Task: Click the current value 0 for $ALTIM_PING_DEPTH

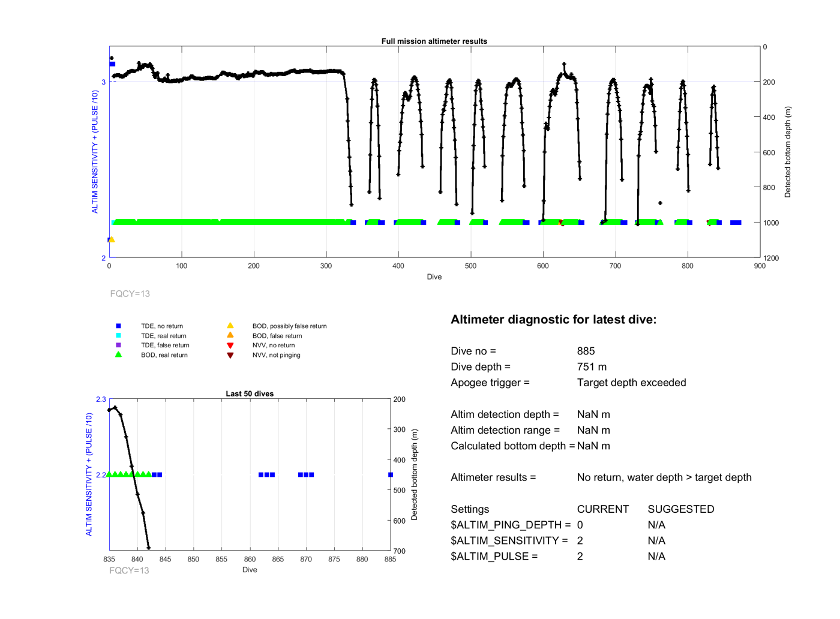Action: point(580,525)
